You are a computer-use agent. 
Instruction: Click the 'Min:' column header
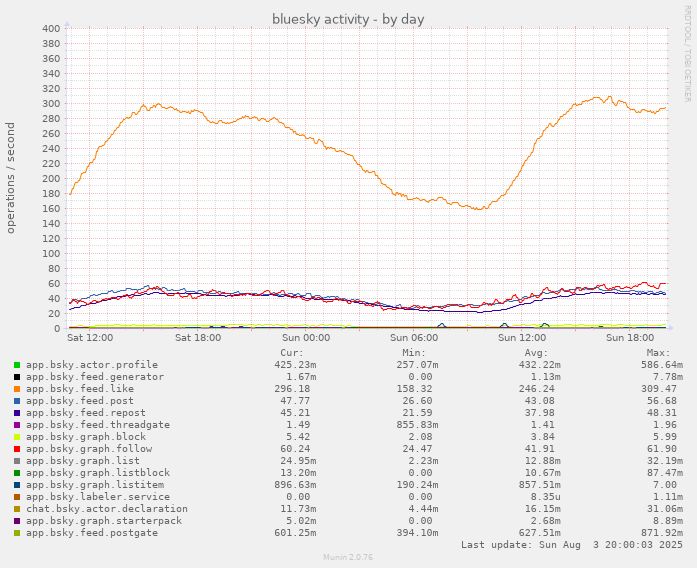point(414,353)
